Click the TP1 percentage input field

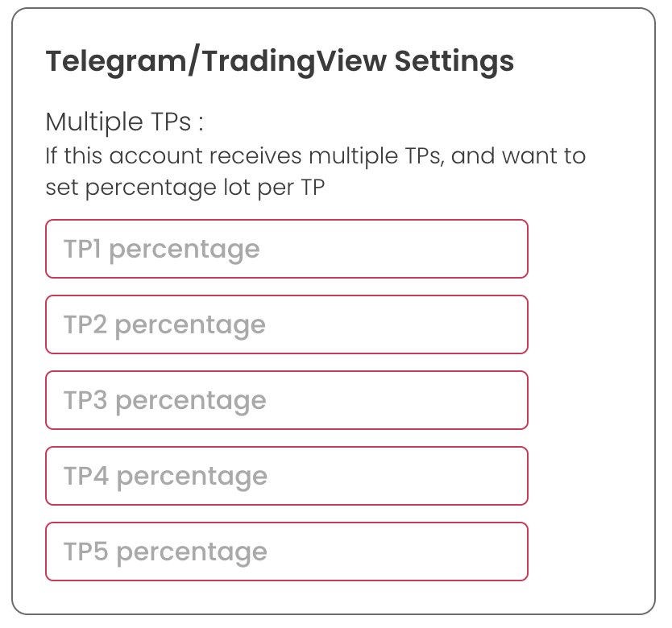[287, 249]
